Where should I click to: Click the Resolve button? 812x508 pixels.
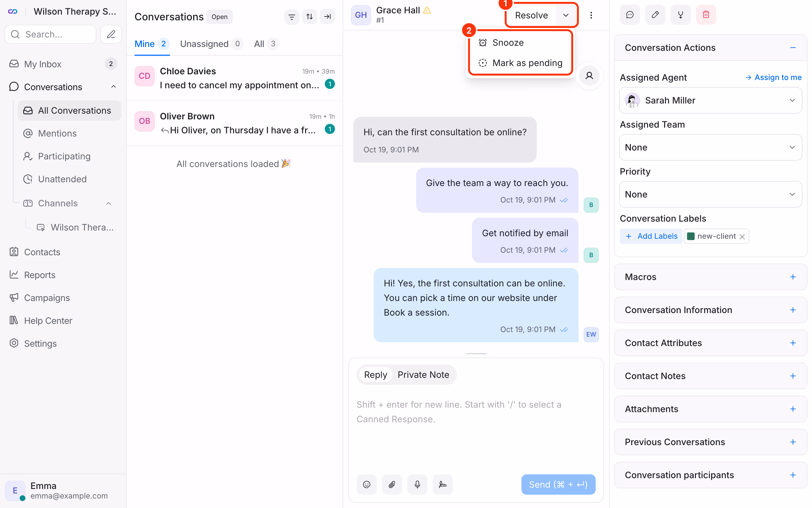coord(531,15)
